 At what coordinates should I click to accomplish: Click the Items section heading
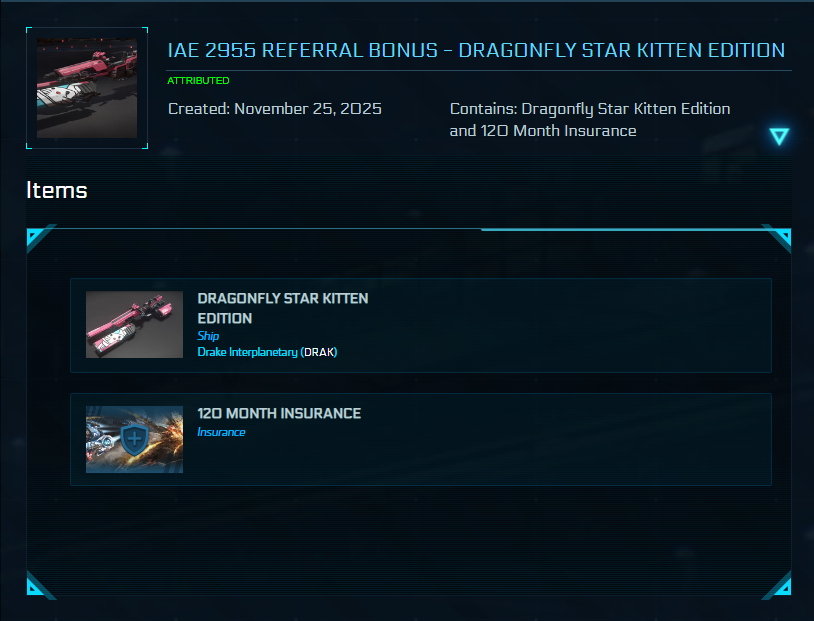pos(57,190)
